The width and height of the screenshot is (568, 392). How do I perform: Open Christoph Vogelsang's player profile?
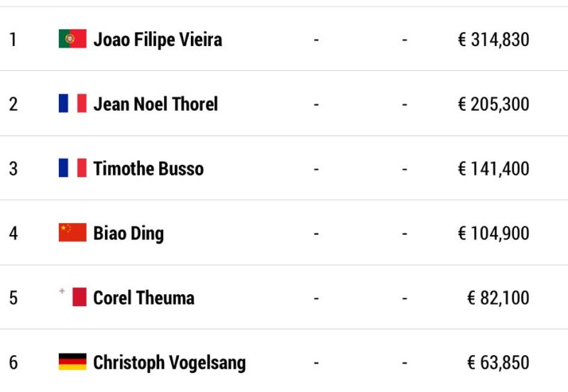pos(170,363)
